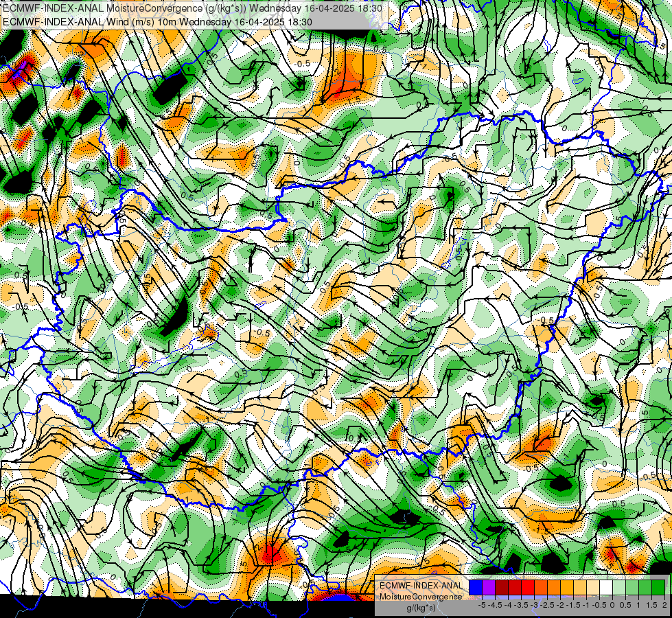
Task: Click the MoistureConvergence title line at top
Action: click(x=192, y=8)
